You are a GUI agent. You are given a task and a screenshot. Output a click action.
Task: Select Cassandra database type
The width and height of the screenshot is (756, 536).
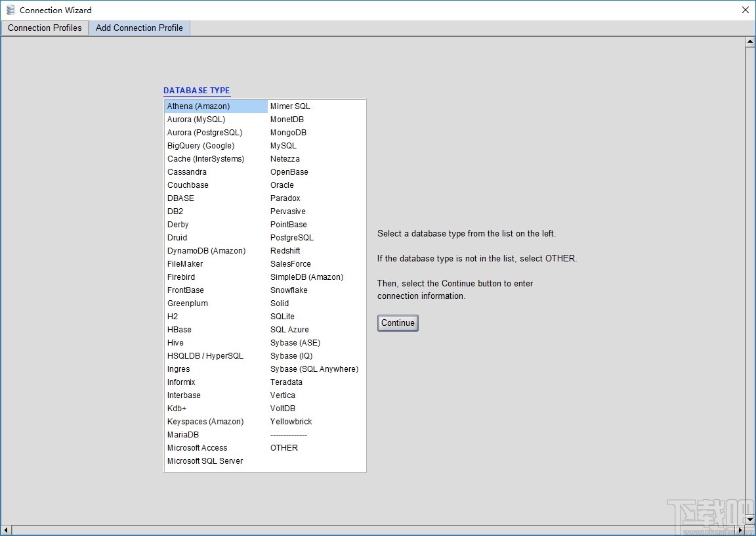(186, 171)
